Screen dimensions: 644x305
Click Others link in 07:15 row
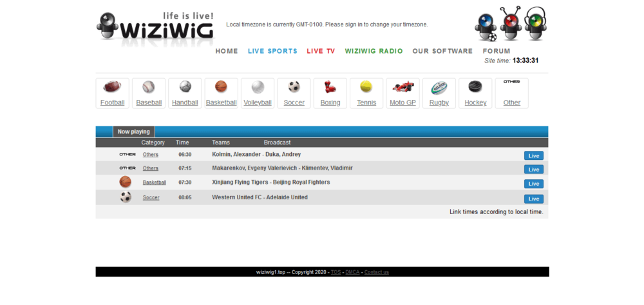(x=150, y=168)
